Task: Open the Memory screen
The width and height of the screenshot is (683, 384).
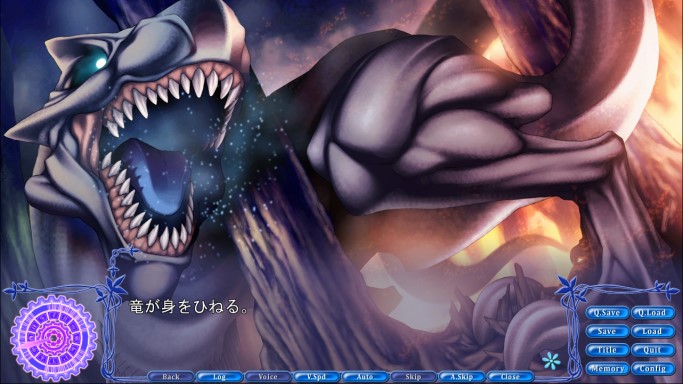Action: 607,369
